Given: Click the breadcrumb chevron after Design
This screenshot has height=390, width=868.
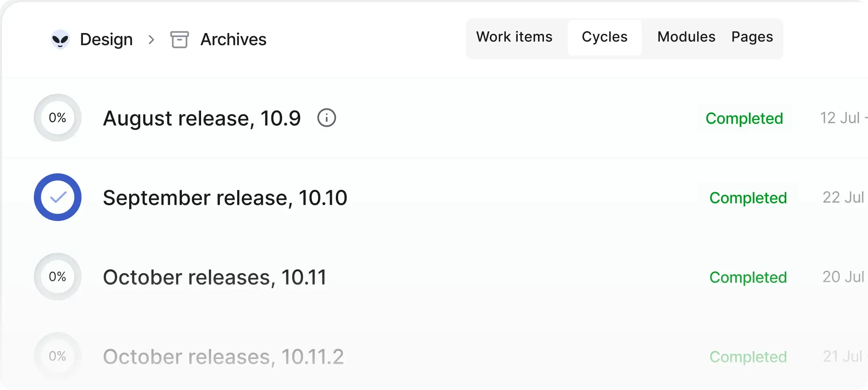Looking at the screenshot, I should pyautogui.click(x=152, y=39).
